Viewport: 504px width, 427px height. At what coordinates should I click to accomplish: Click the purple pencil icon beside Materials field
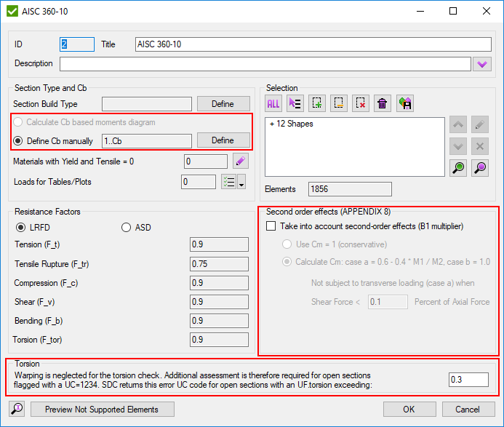click(241, 161)
